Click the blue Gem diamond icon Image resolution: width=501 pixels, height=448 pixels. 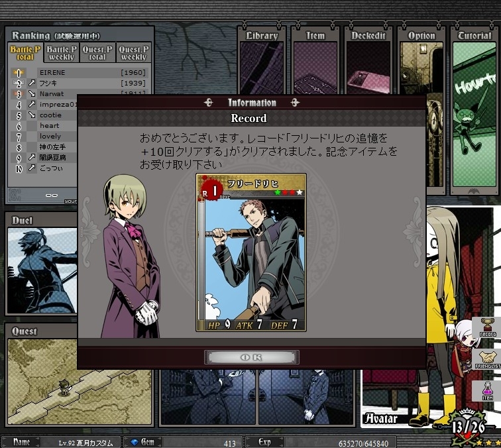pos(135,442)
